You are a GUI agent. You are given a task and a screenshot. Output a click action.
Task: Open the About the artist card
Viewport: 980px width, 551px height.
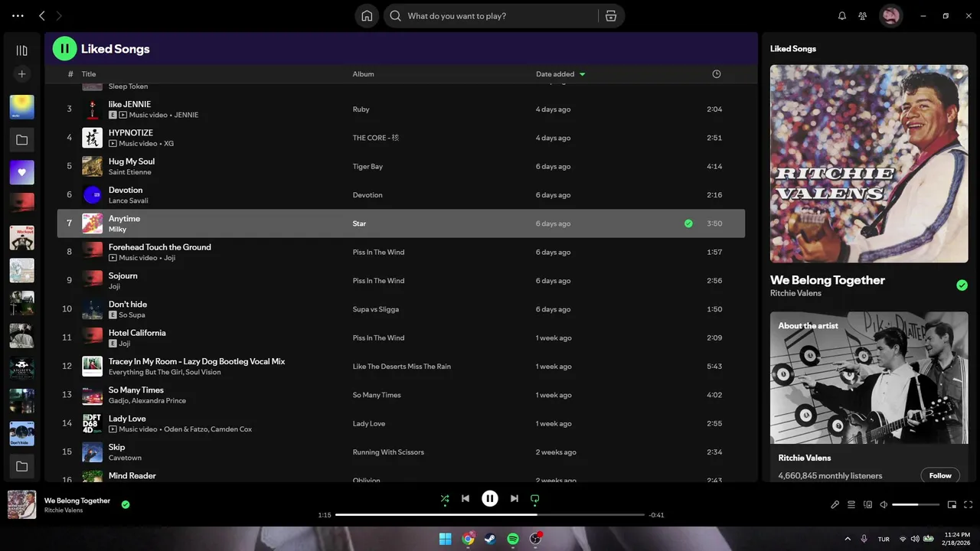(x=869, y=398)
